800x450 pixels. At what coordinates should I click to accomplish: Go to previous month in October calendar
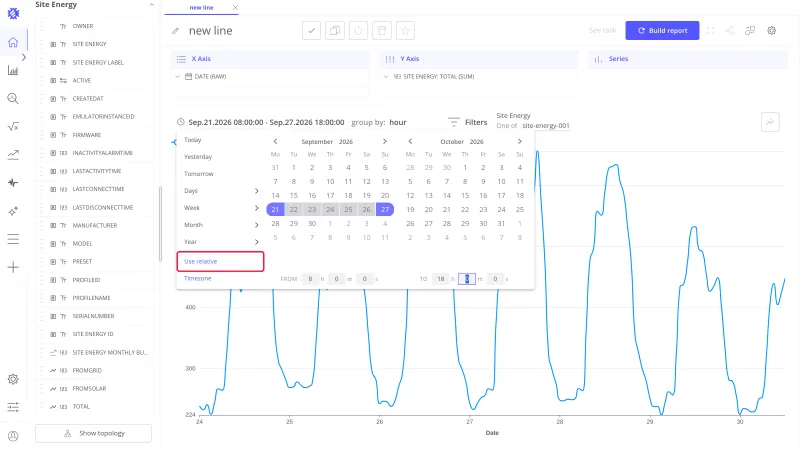(x=410, y=141)
